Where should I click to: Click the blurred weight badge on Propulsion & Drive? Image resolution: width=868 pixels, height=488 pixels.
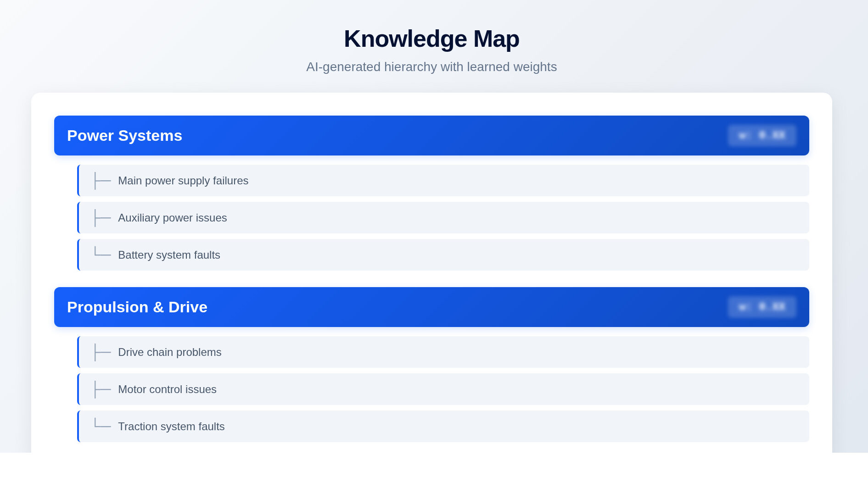point(762,307)
